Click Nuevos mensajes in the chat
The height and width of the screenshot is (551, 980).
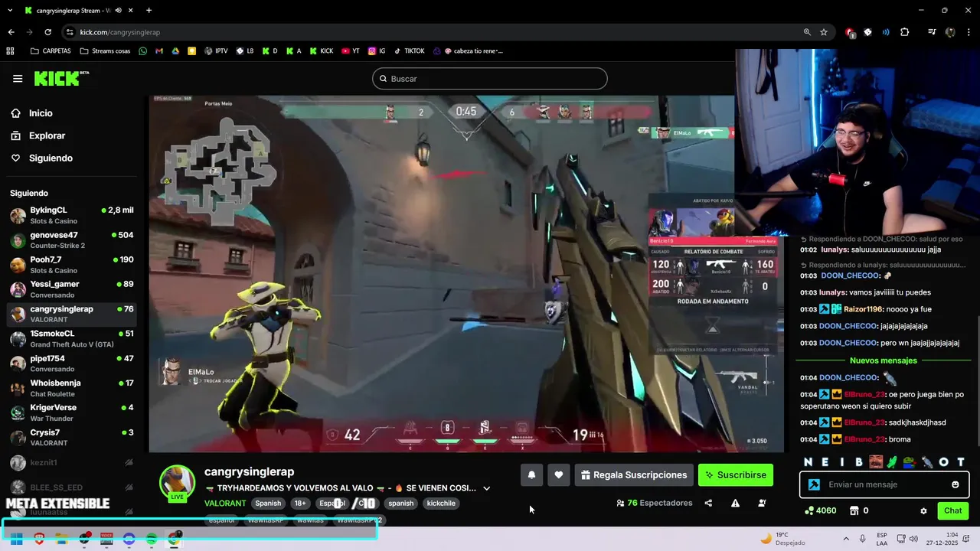(883, 360)
